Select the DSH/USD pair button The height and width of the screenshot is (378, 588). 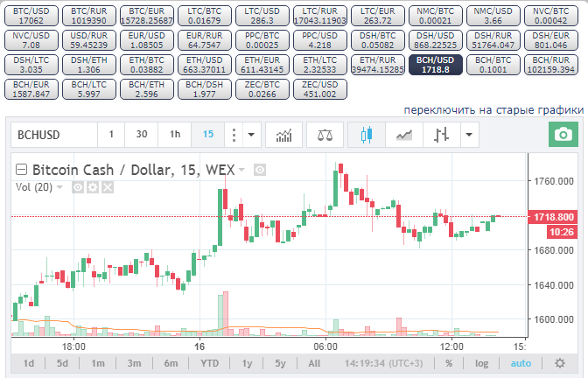point(436,40)
